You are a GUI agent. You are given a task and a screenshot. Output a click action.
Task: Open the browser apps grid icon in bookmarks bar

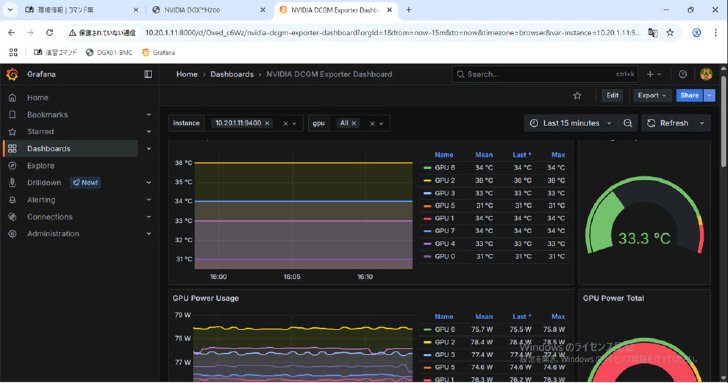(13, 52)
